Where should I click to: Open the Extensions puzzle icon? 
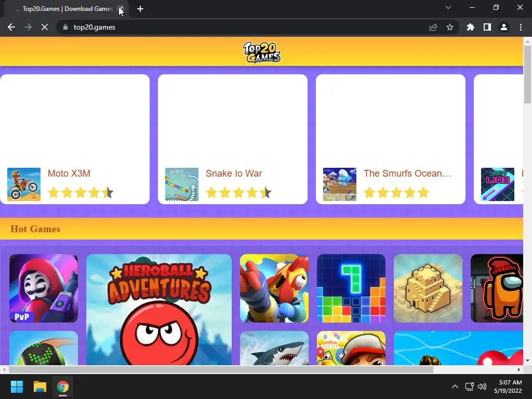tap(470, 27)
